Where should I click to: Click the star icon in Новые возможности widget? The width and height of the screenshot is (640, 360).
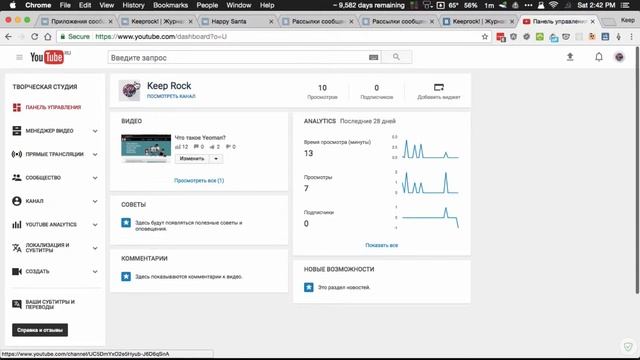(x=309, y=287)
